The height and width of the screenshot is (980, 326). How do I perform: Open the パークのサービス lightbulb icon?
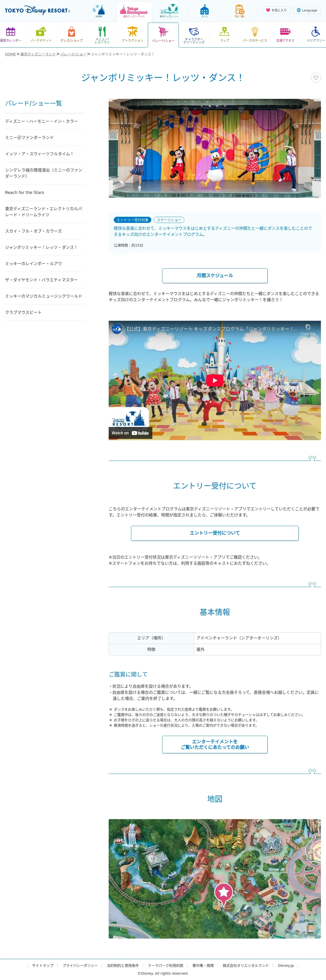point(255,34)
